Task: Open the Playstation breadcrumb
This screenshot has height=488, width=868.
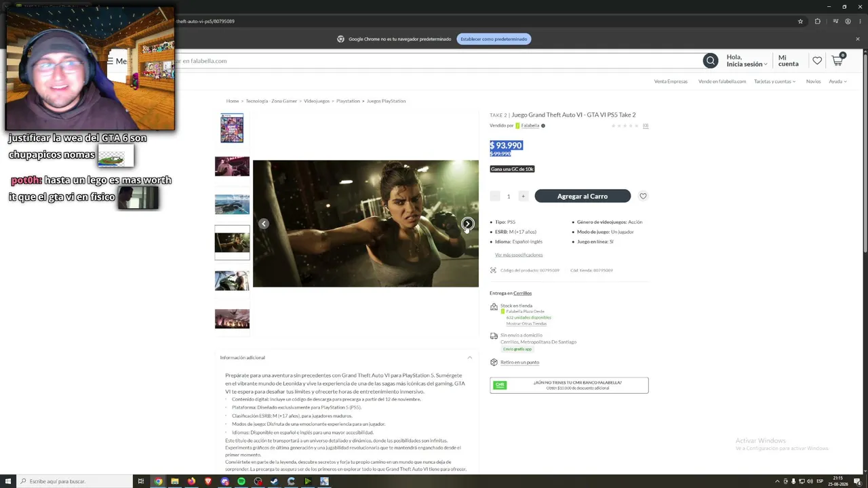Action: pyautogui.click(x=348, y=101)
